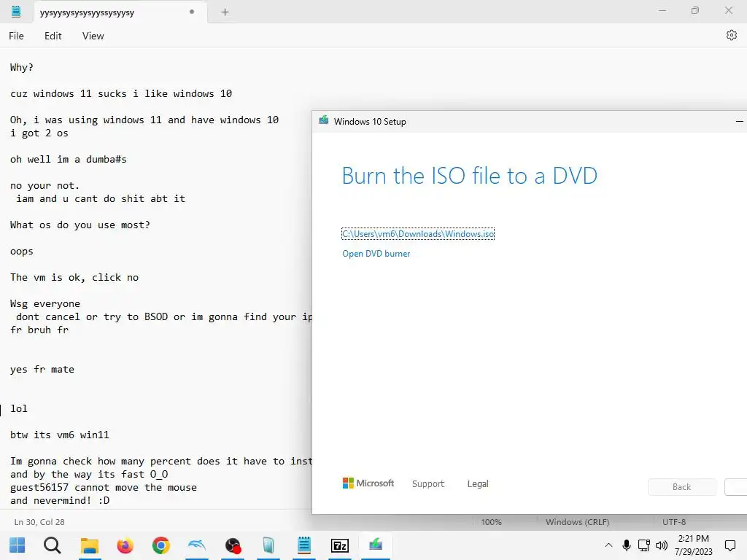Minimize the Notepad window
The image size is (747, 560).
tap(662, 10)
